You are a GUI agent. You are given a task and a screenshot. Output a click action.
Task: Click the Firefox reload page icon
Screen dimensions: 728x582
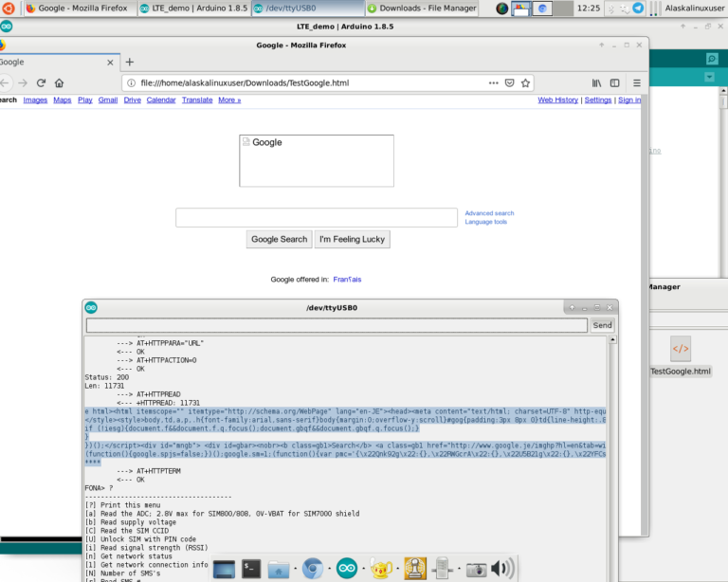41,82
